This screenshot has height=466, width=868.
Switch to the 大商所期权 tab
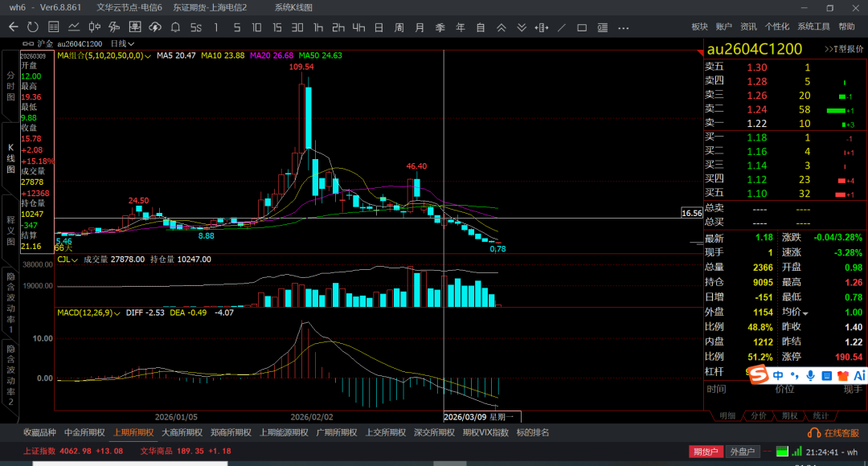(182, 432)
